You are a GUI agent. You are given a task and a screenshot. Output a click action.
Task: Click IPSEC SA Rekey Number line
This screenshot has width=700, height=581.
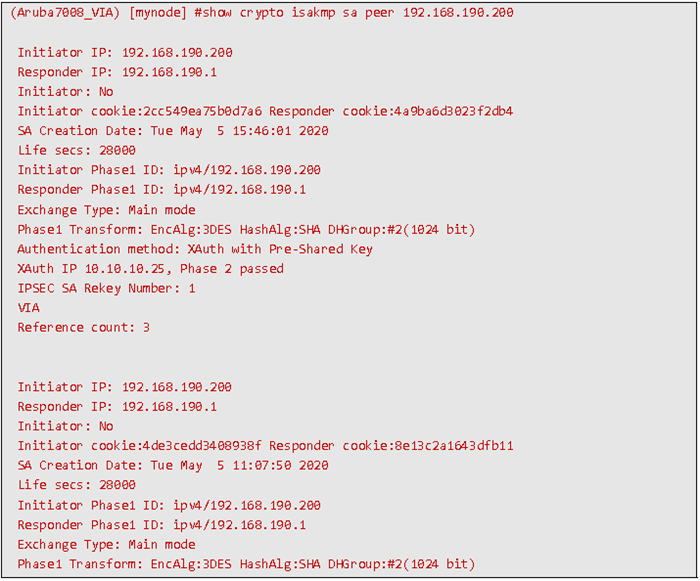(106, 288)
